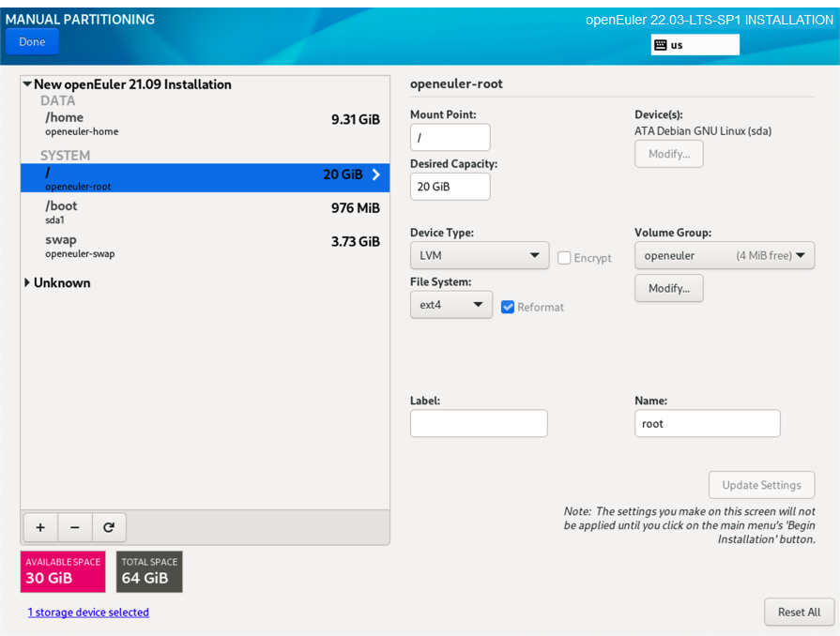Click the Done button
This screenshot has height=636, width=840.
pos(32,41)
